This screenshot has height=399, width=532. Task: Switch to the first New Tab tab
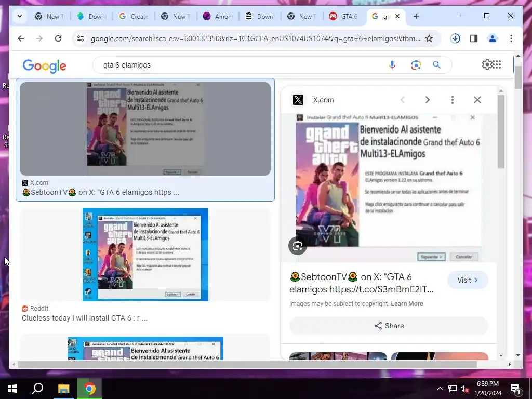pos(50,16)
